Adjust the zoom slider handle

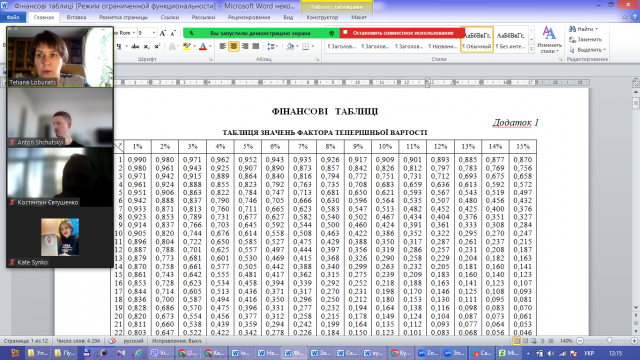tap(609, 341)
